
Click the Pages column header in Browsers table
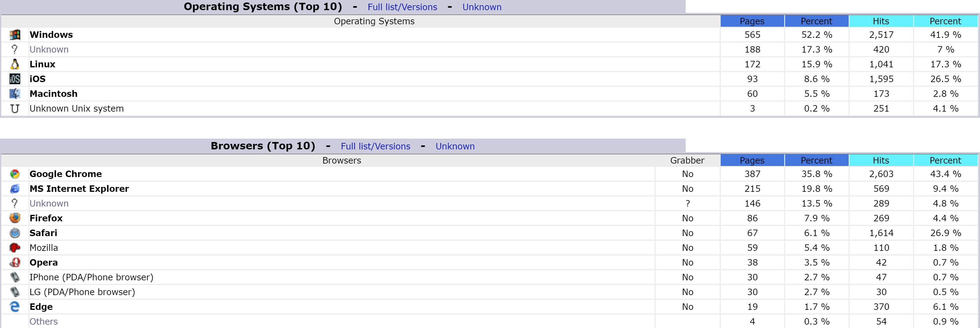(752, 160)
